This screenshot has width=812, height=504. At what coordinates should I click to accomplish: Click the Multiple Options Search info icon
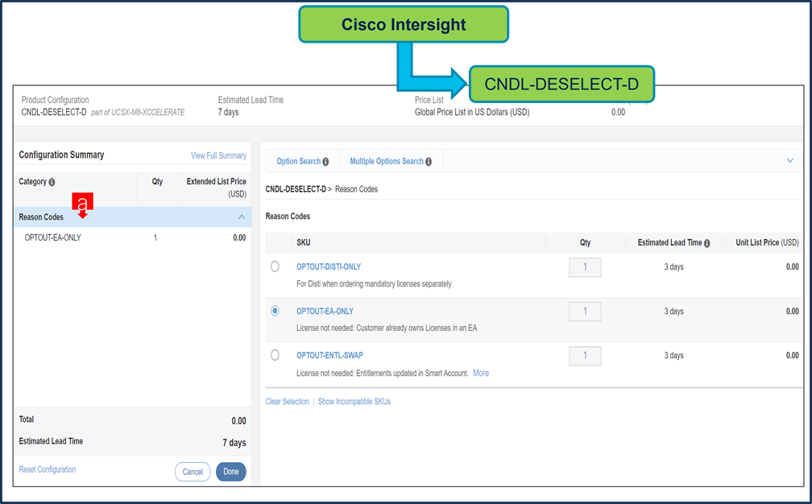point(429,162)
